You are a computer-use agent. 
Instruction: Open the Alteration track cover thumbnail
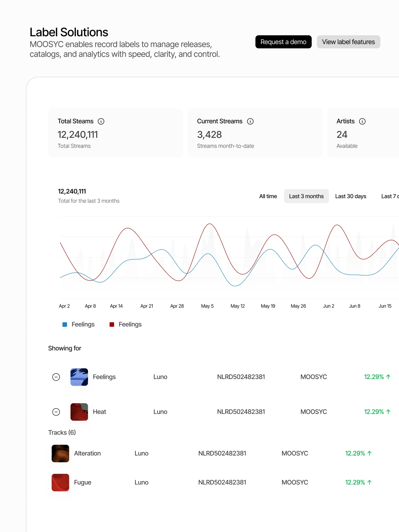61,453
